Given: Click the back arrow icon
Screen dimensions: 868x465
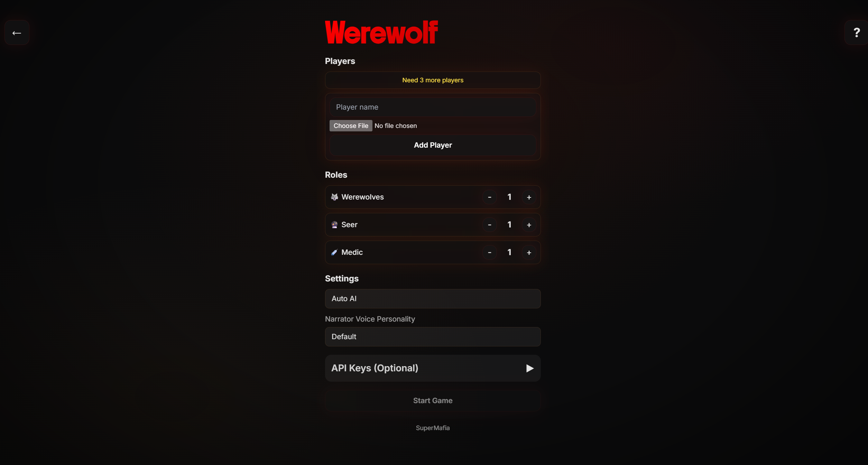Looking at the screenshot, I should pos(17,32).
